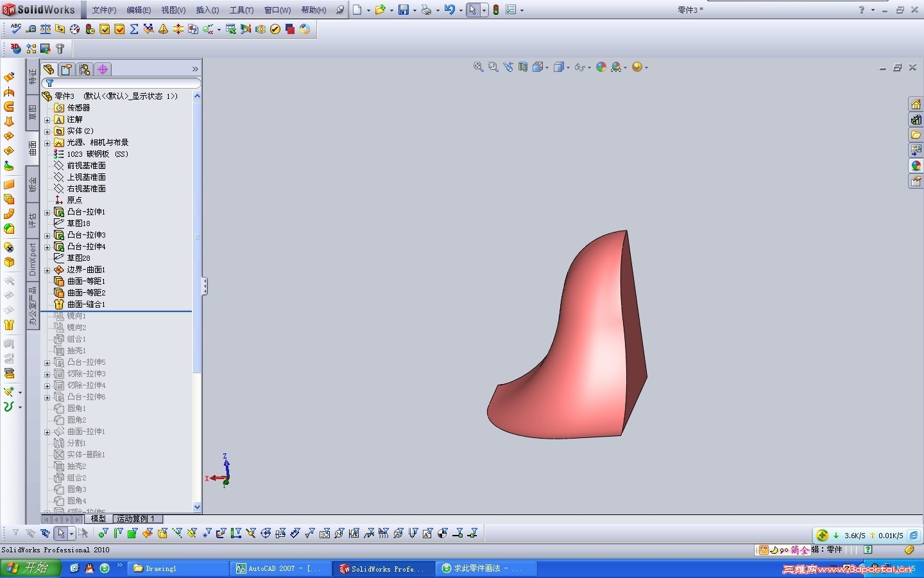
Task: Open SolidWorks Resources home pane icon
Action: (916, 104)
